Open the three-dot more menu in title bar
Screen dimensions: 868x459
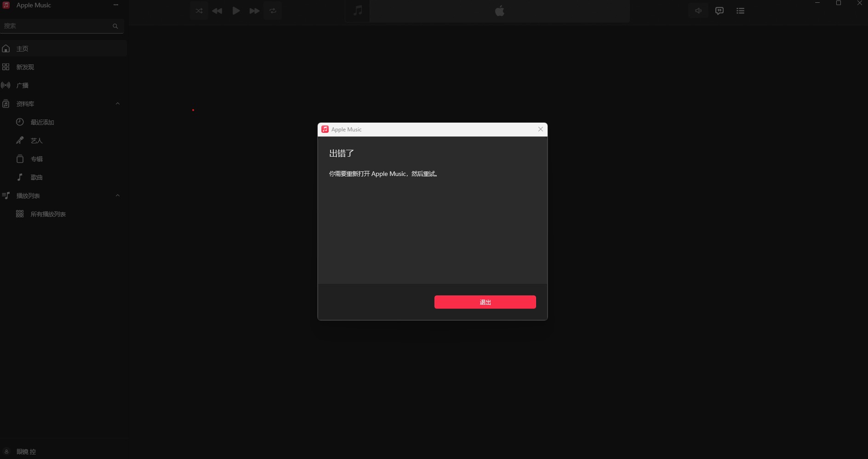coord(116,5)
